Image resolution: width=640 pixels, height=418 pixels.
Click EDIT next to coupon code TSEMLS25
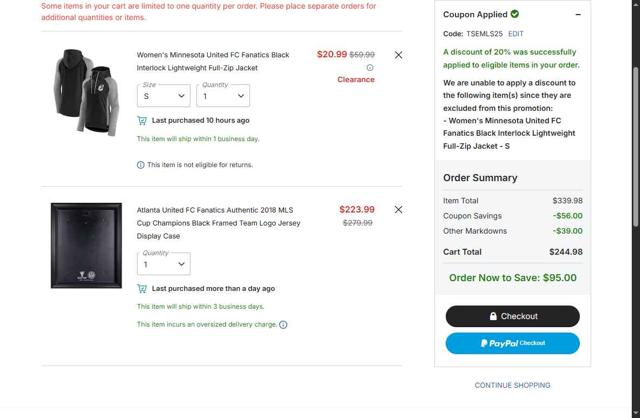(x=515, y=34)
